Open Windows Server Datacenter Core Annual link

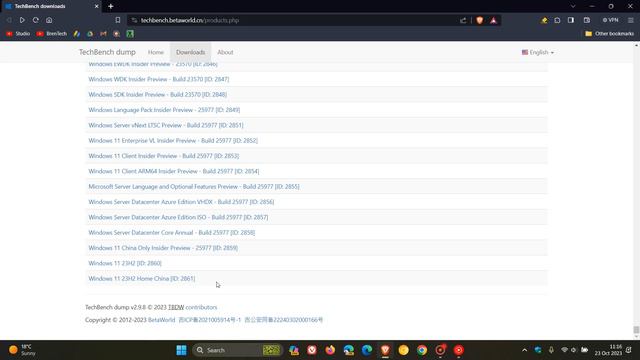[x=172, y=233]
